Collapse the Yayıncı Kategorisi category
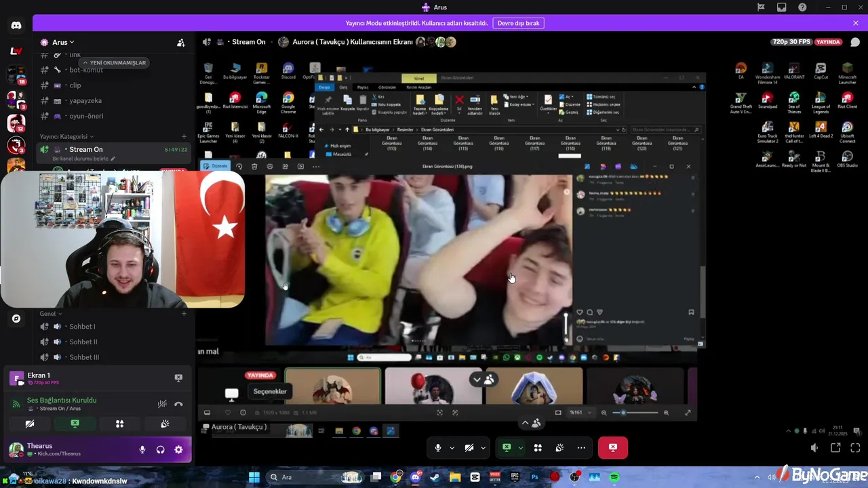The height and width of the screenshot is (488, 868). tap(66, 136)
